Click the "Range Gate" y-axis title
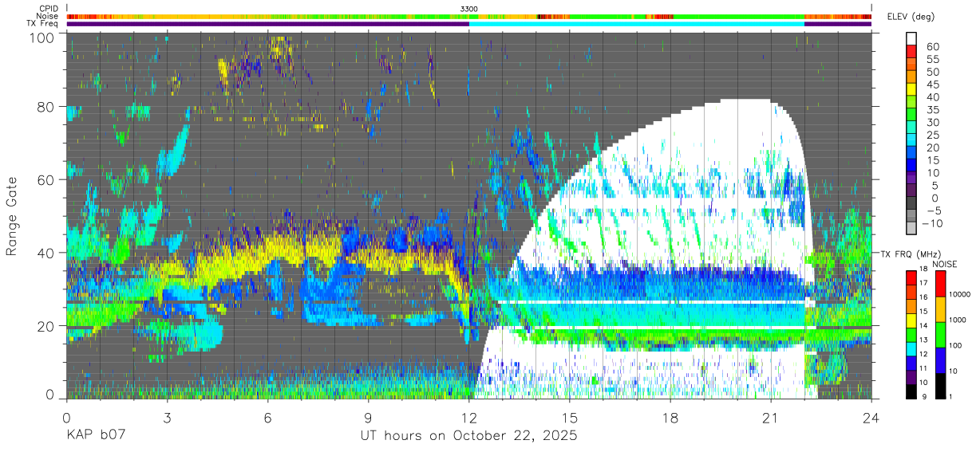The width and height of the screenshot is (980, 452). pyautogui.click(x=12, y=217)
